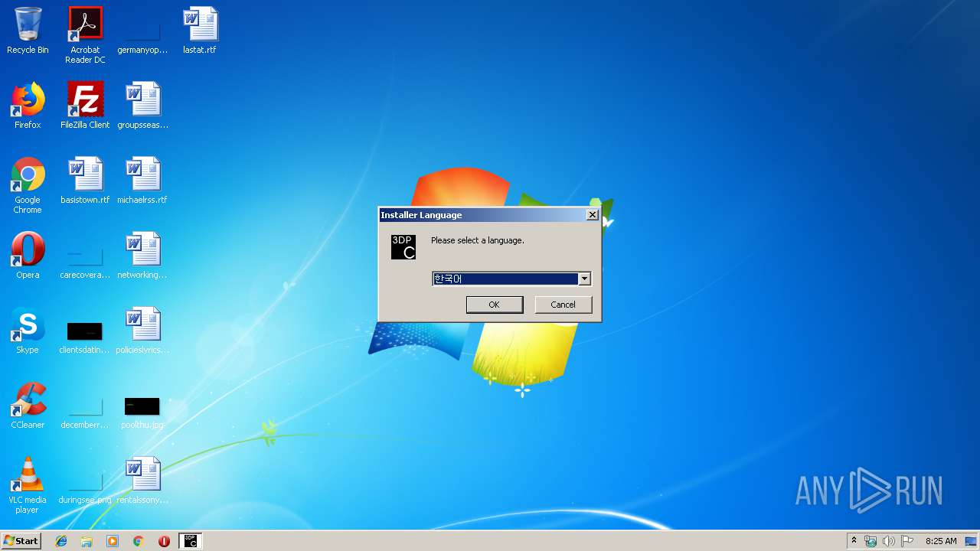Select basistown.rtf document icon
980x551 pixels.
coord(85,181)
